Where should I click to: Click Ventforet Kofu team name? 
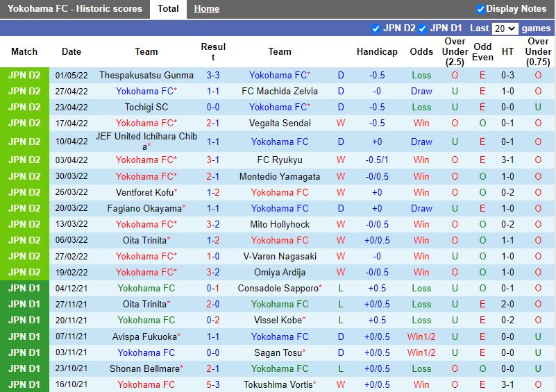pos(144,192)
